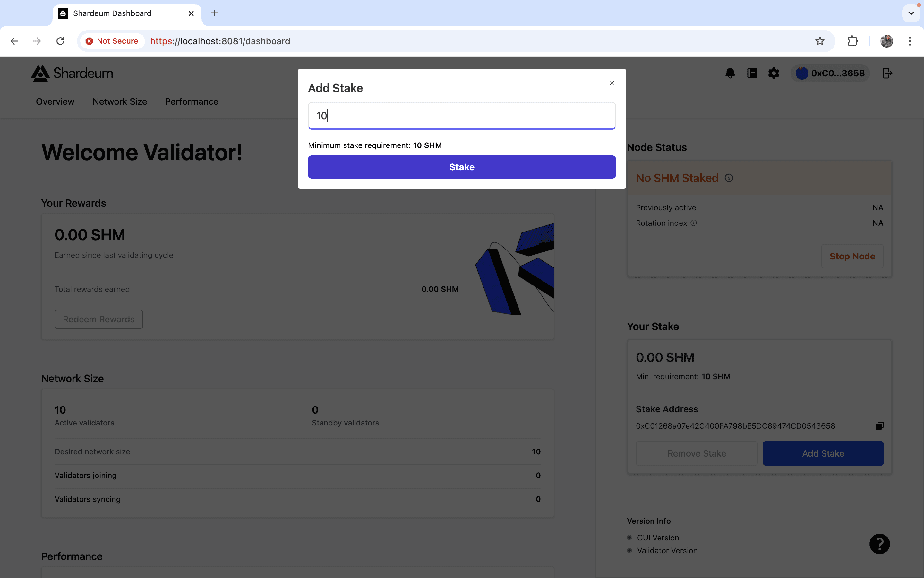Click the Add Stake button
Viewport: 924px width, 578px height.
[823, 453]
